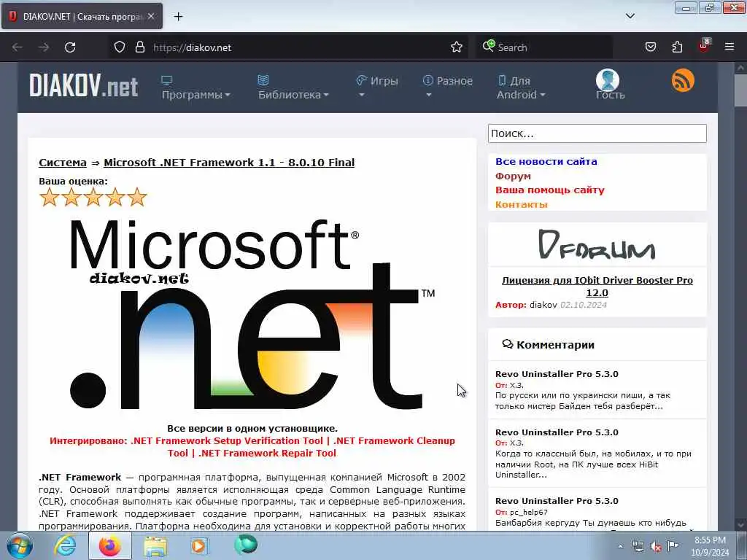Expand the list all tabs chevron
Image resolution: width=747 pixels, height=560 pixels.
pos(630,16)
